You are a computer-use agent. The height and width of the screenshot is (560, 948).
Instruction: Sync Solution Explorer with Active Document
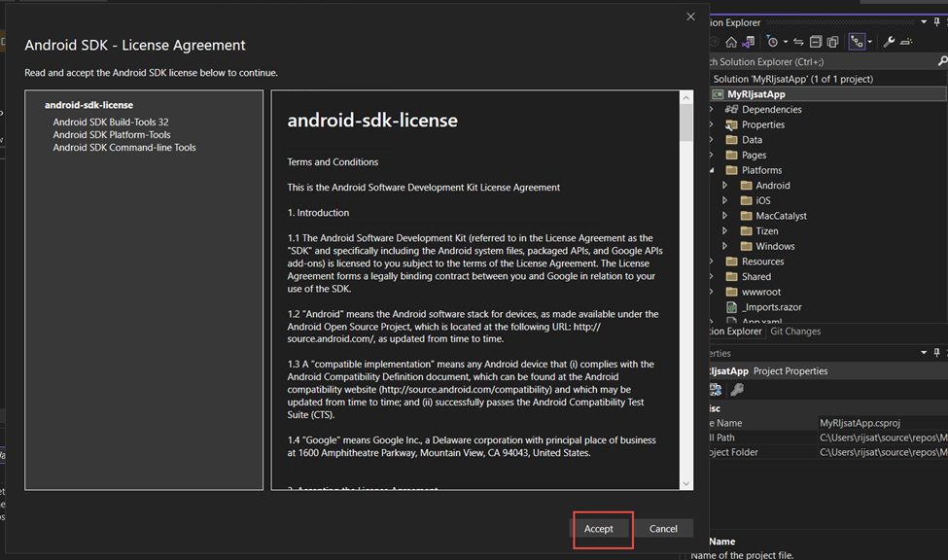[799, 41]
